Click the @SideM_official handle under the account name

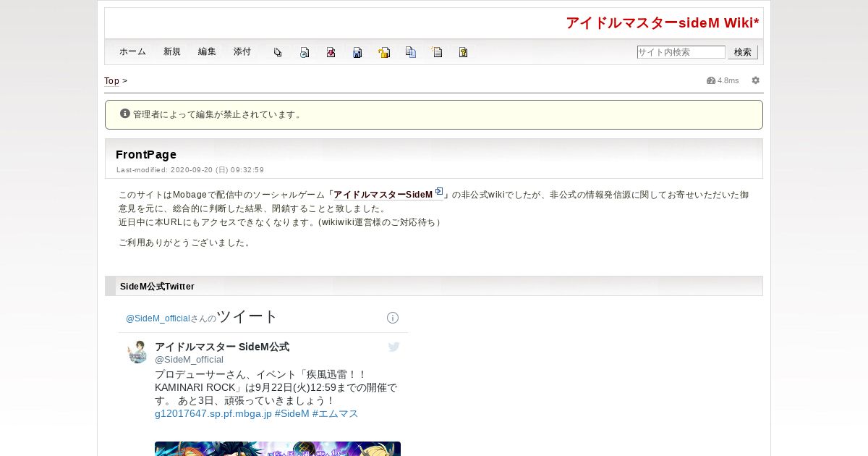[x=189, y=360]
